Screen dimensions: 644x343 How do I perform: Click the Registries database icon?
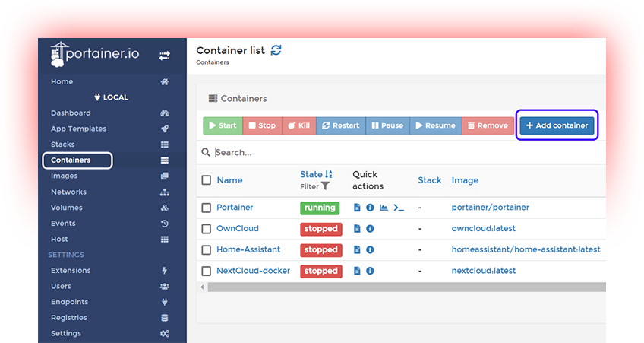(164, 317)
